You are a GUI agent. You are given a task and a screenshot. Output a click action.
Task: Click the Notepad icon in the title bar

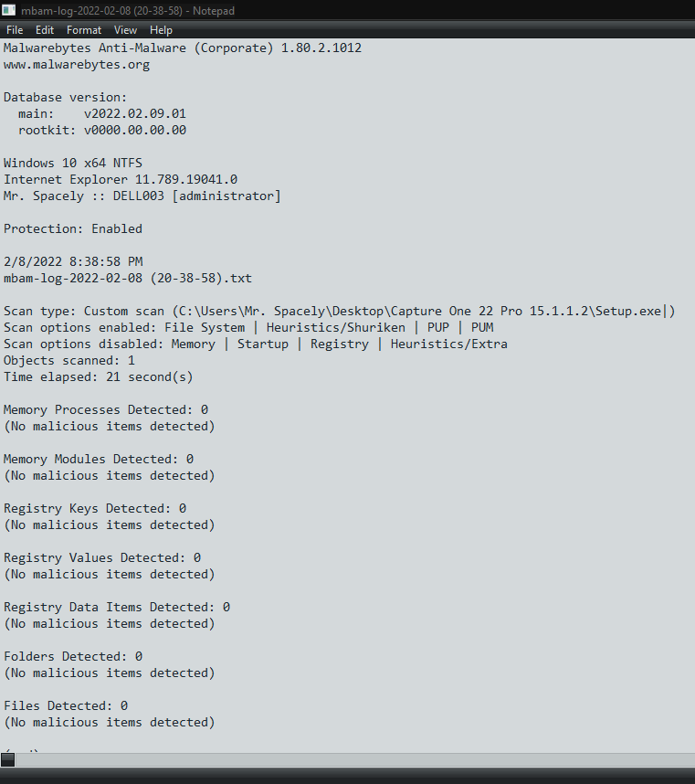(x=8, y=10)
